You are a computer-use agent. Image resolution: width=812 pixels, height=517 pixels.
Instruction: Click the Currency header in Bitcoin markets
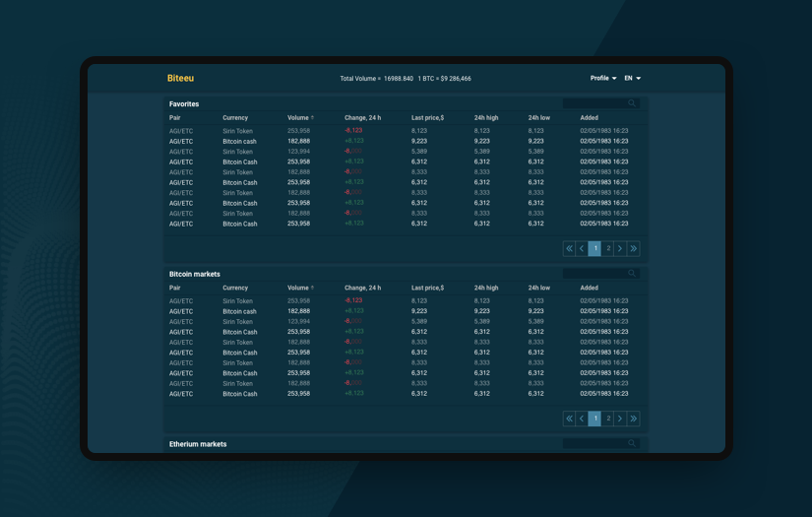tap(235, 288)
